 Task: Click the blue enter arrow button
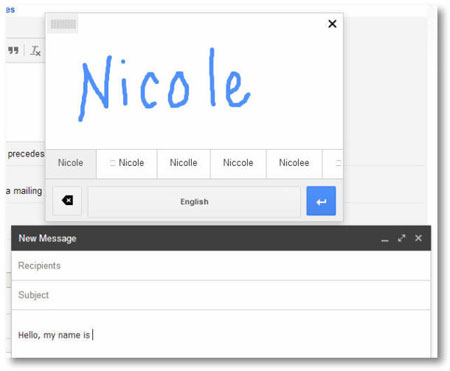tap(321, 201)
